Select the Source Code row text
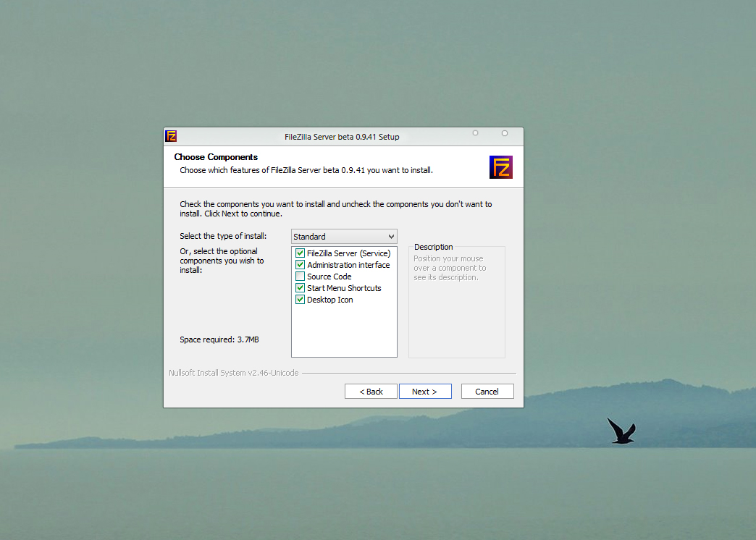Image resolution: width=756 pixels, height=540 pixels. pos(329,277)
